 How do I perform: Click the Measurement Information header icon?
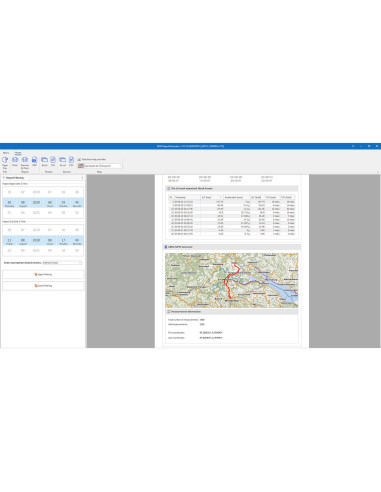(x=169, y=312)
